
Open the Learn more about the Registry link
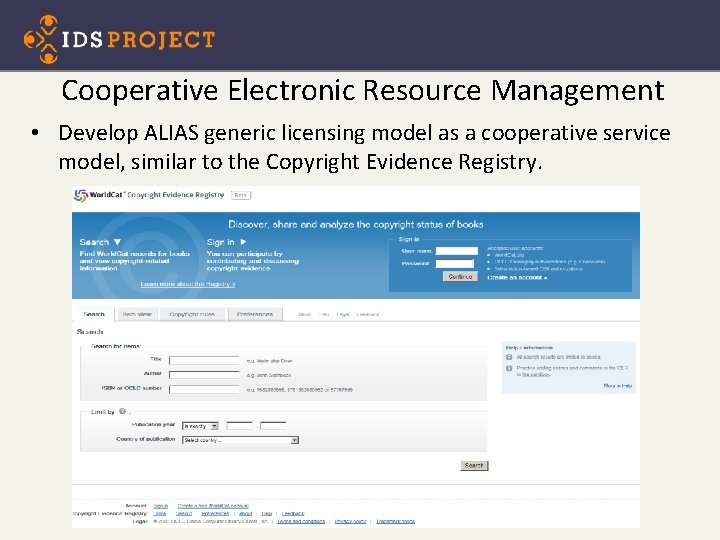pyautogui.click(x=187, y=284)
